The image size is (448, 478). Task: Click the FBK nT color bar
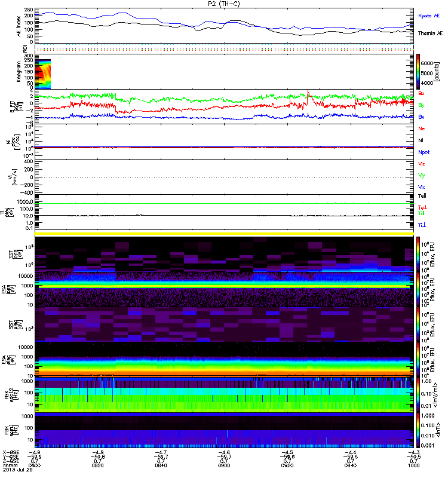pos(418,430)
